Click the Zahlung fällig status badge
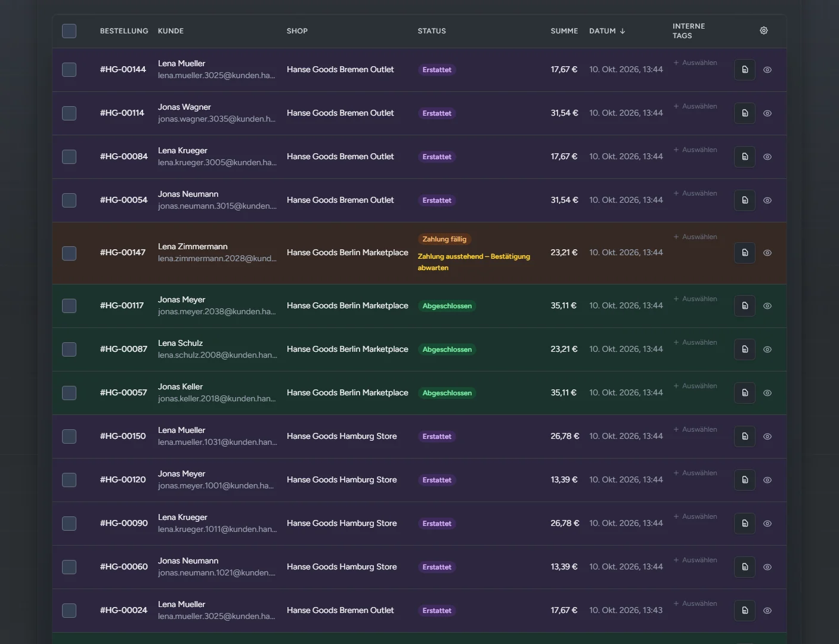 tap(444, 239)
